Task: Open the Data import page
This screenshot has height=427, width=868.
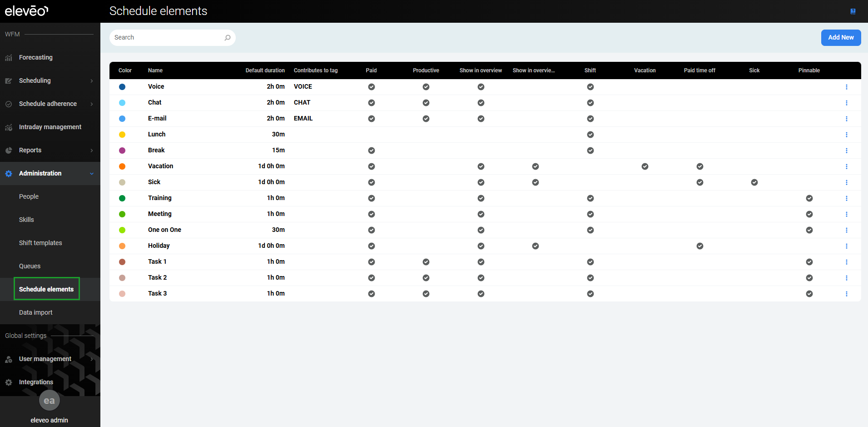Action: click(x=36, y=312)
